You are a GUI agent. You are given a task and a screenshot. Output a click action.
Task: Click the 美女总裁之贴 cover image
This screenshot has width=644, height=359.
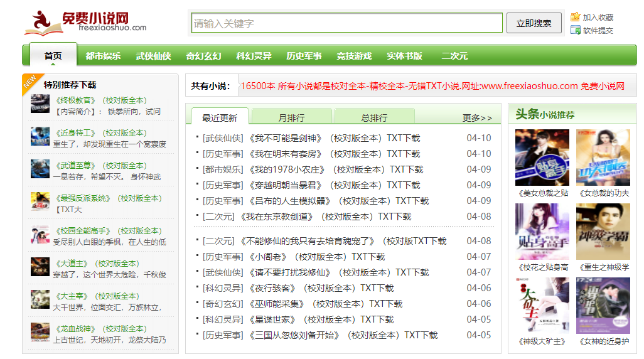542,157
